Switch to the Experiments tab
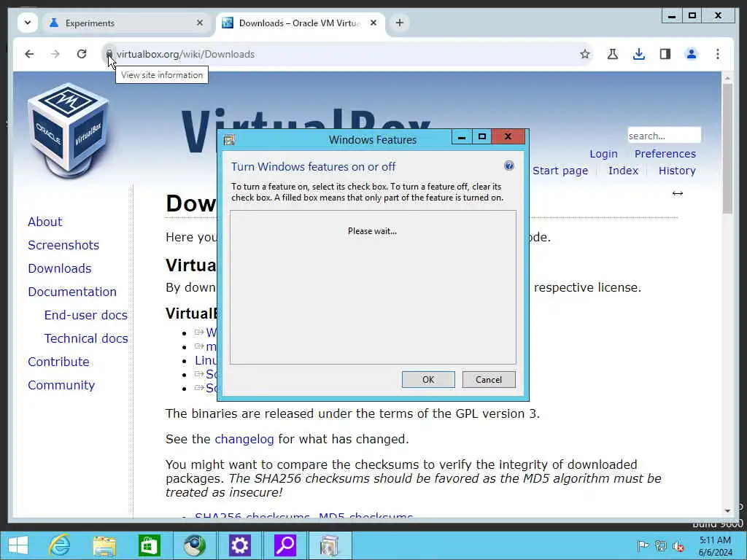747x560 pixels. pyautogui.click(x=126, y=23)
